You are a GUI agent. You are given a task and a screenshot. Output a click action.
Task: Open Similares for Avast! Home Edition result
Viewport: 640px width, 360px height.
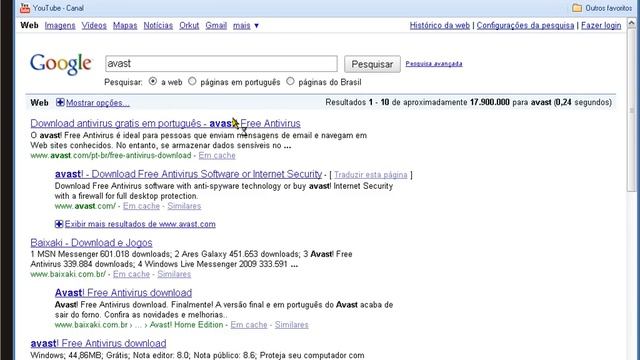point(291,324)
